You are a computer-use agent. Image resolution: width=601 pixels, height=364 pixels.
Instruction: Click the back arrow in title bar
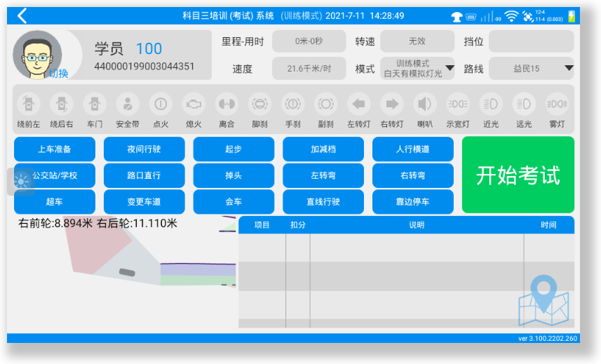point(22,15)
